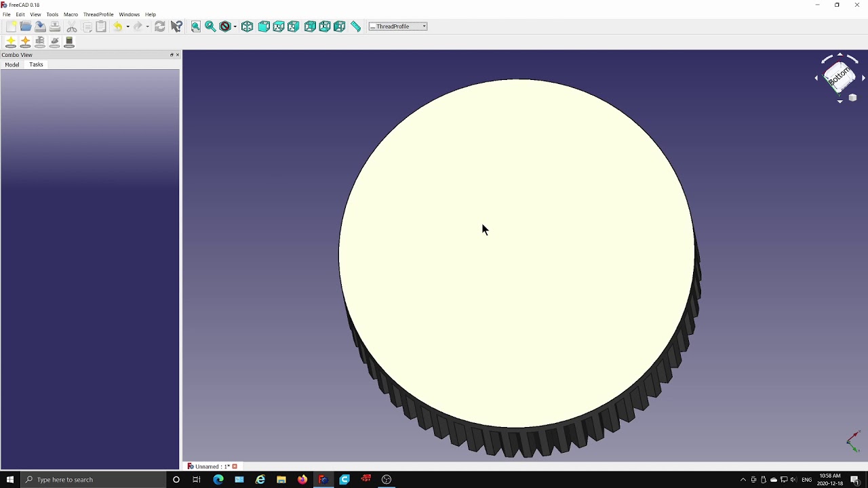
Task: Undo the last action
Action: pos(118,26)
